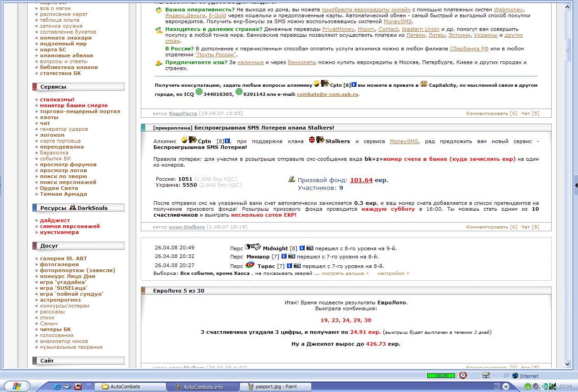Click author link 'клан Stalkers' dated 1.09.07
Viewport: 578px width, 392px height.
click(x=187, y=227)
